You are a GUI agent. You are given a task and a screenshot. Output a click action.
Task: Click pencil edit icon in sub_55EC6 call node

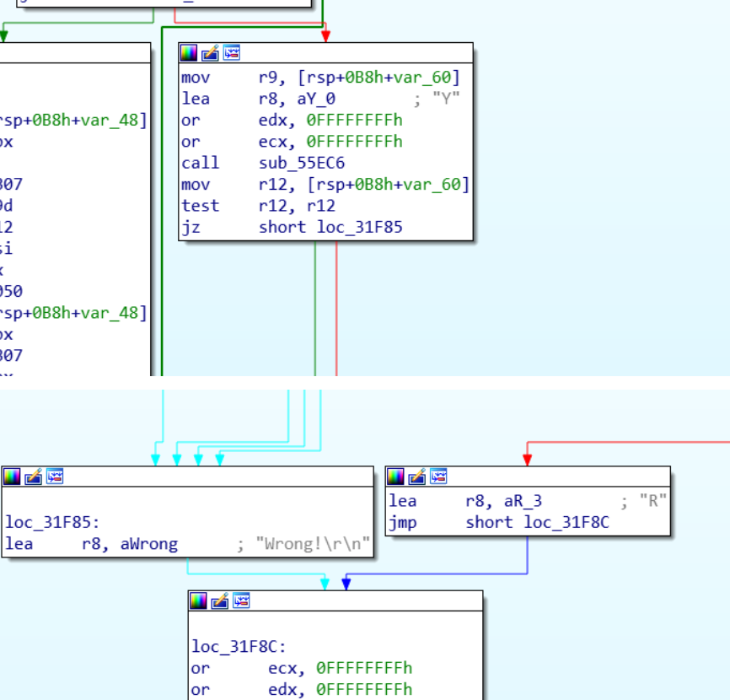210,53
